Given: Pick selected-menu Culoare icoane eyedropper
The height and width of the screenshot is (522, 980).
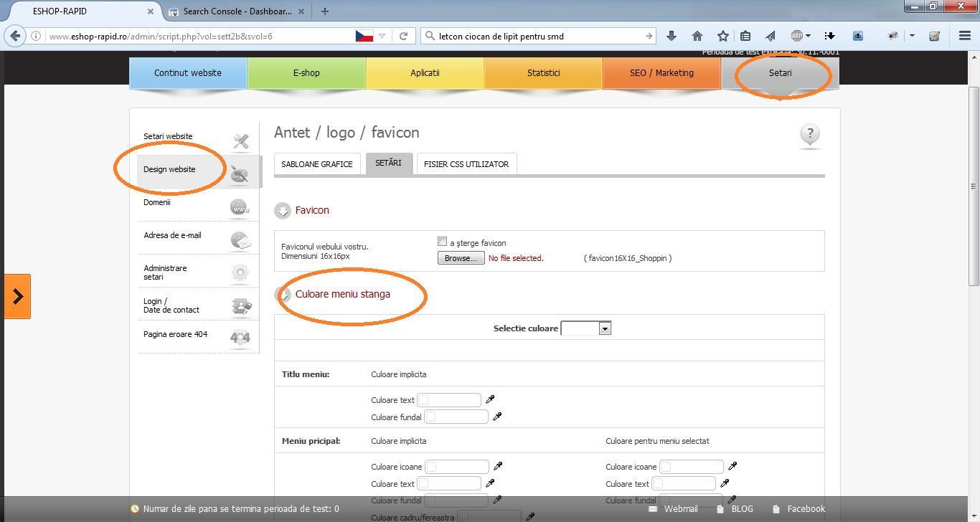Looking at the screenshot, I should (733, 467).
